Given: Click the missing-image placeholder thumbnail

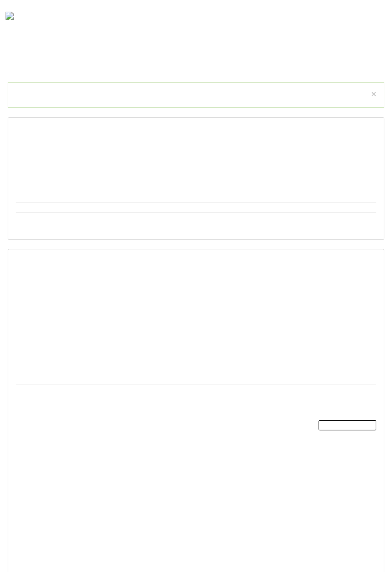Looking at the screenshot, I should 10,16.
